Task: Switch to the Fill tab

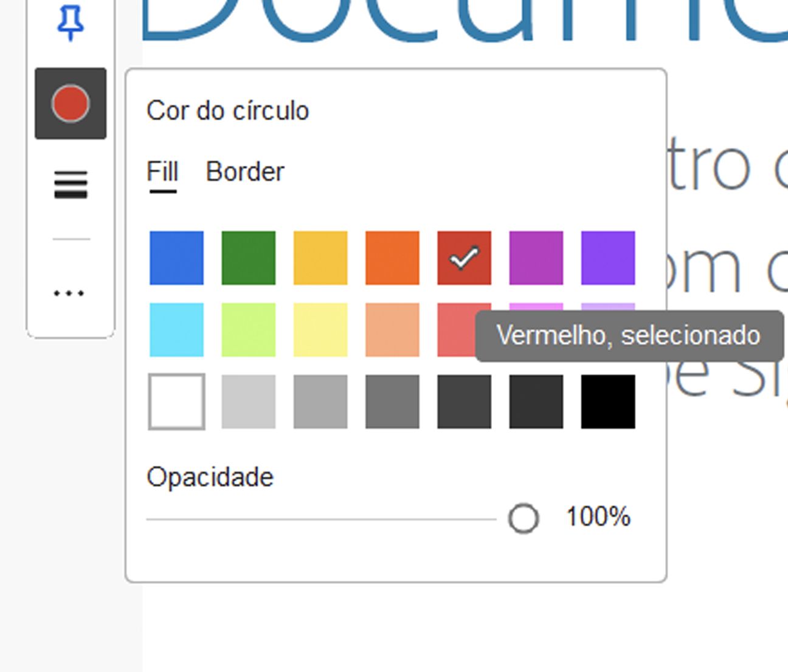Action: 161,172
